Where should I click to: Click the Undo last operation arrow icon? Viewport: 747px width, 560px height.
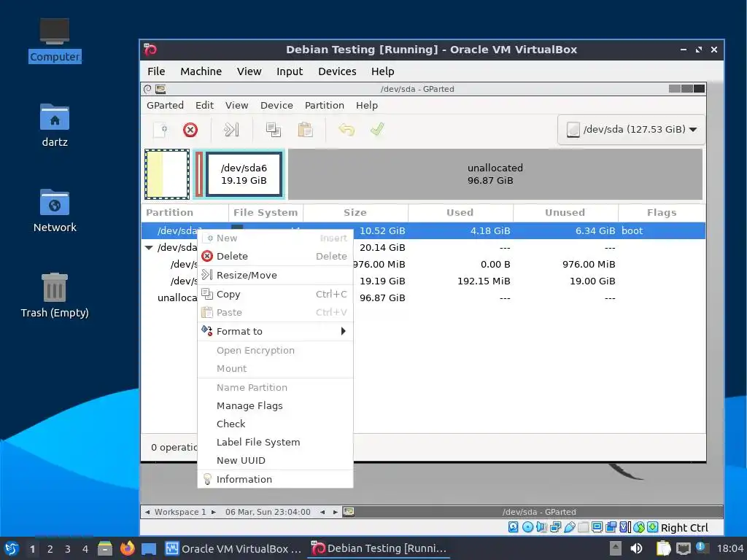coord(347,130)
